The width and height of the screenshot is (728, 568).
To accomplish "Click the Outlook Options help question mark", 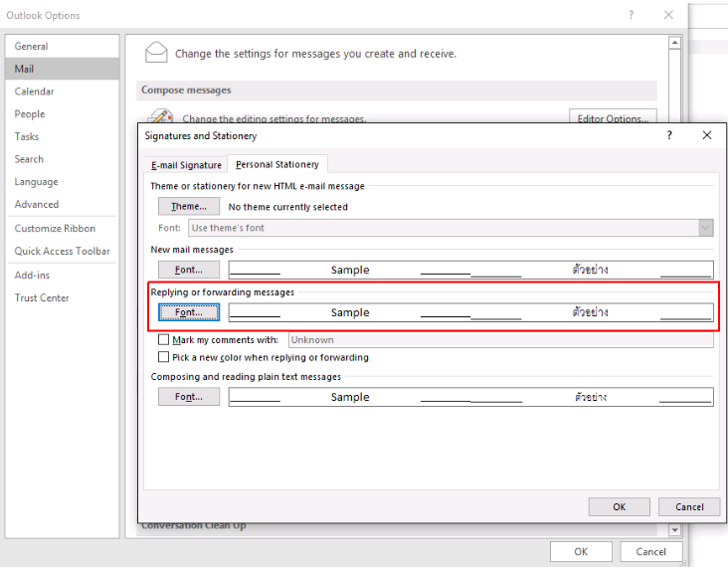I will (631, 15).
